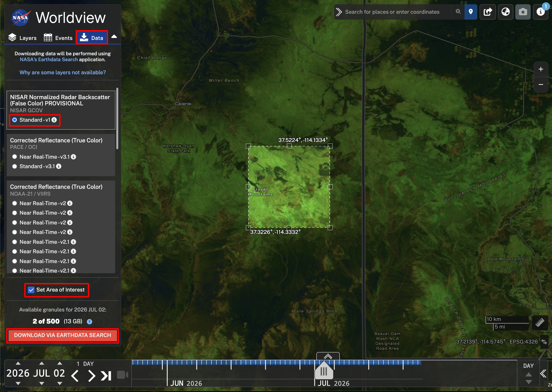Screen dimensions: 552x392
Task: Select the JUL month date field
Action: 42,373
